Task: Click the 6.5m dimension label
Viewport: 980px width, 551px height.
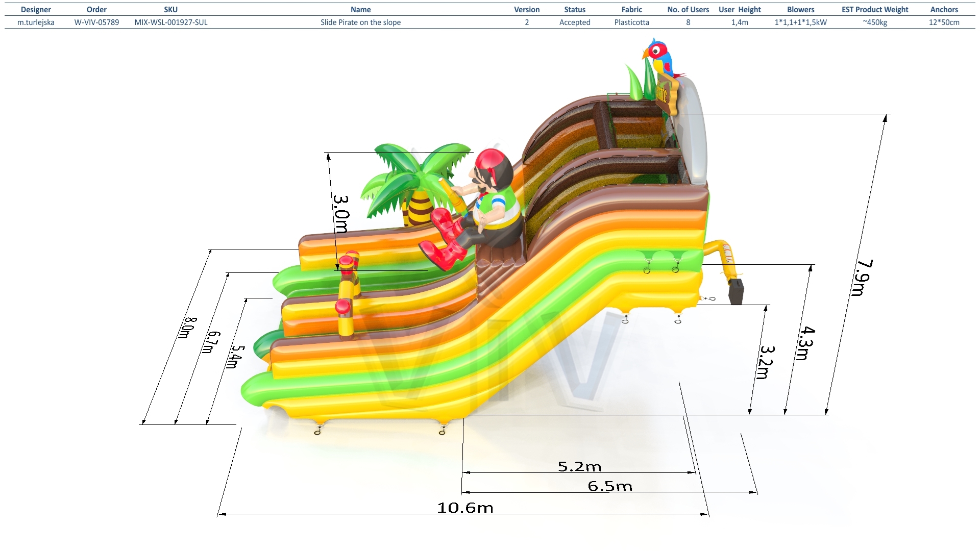Action: [x=610, y=486]
